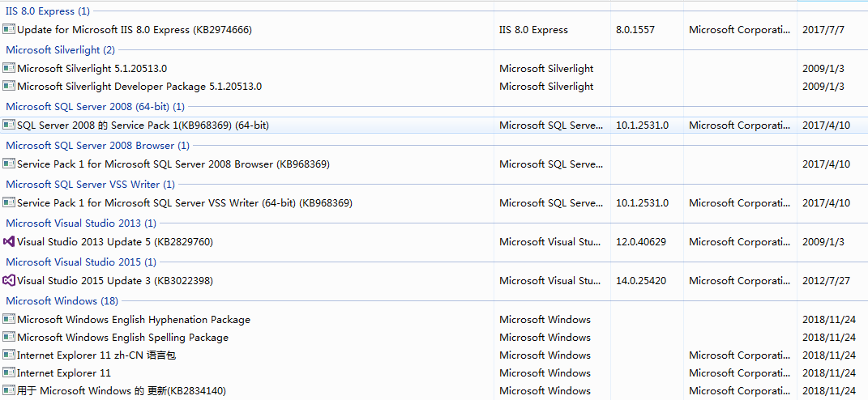Screen dimensions: 868x400
Task: Click the icon beside SQL Server 2008 Service Pack 1(KB968369)
Action: (x=8, y=126)
